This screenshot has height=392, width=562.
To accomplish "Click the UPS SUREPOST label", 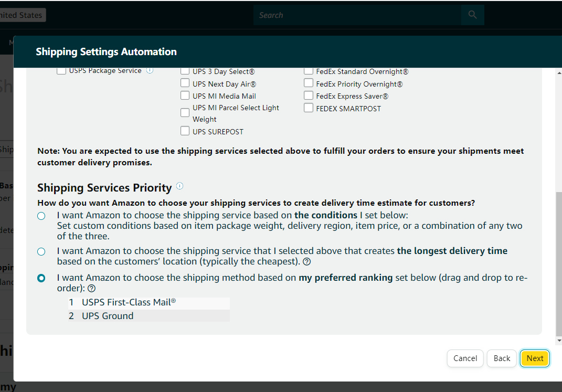I will click(218, 132).
